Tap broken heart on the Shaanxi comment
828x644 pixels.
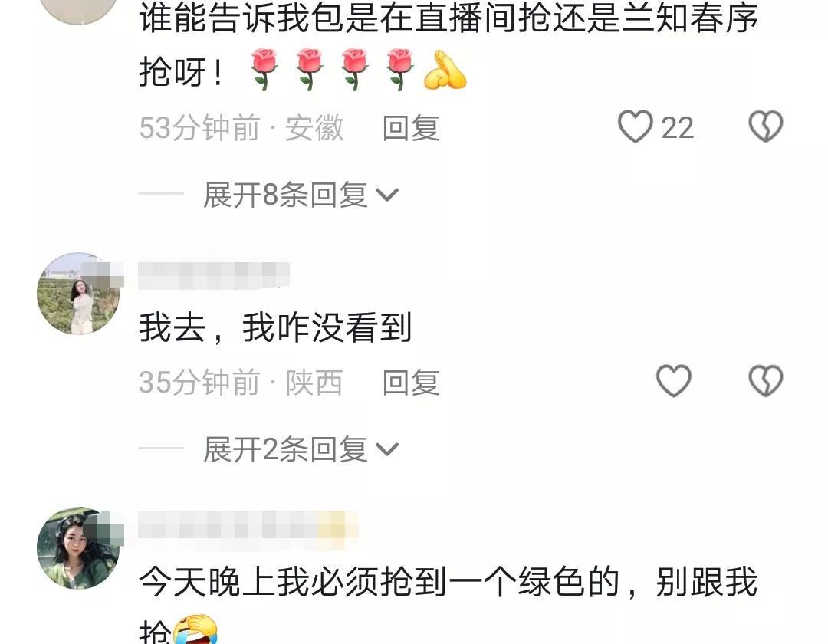click(x=766, y=380)
